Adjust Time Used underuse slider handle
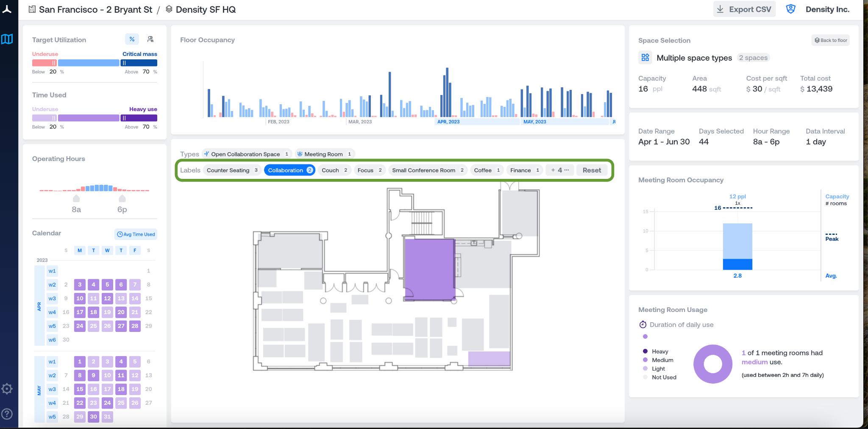The width and height of the screenshot is (868, 429). pyautogui.click(x=54, y=118)
